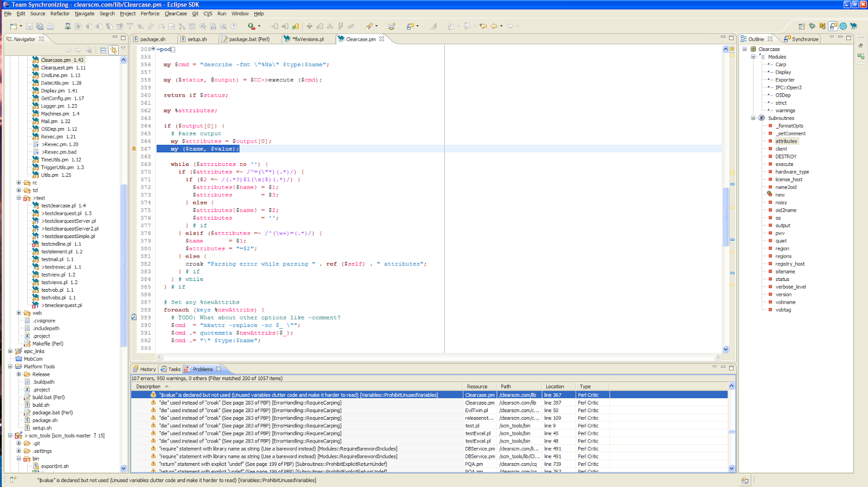Open the Refactor menu
Image resolution: width=868 pixels, height=487 pixels.
pos(60,14)
